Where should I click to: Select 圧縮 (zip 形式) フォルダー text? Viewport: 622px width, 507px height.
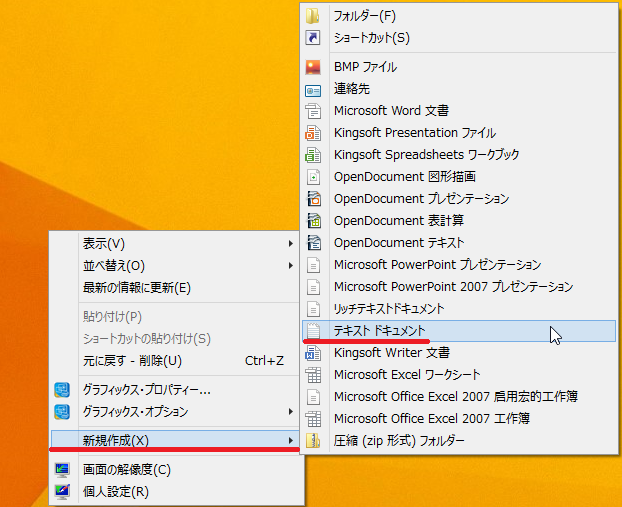click(399, 440)
